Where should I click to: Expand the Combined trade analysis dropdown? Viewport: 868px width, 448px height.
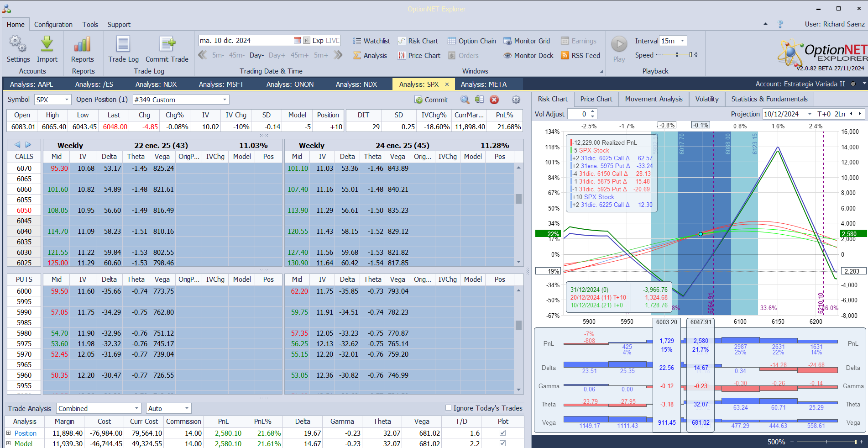[99, 408]
